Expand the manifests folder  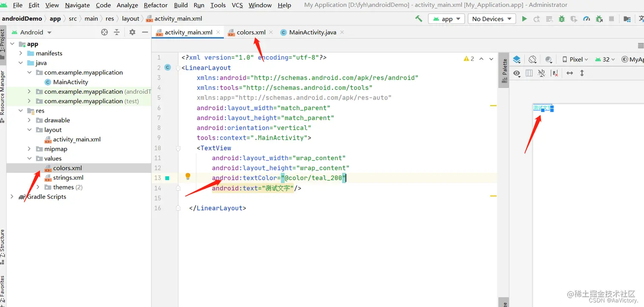pyautogui.click(x=21, y=53)
